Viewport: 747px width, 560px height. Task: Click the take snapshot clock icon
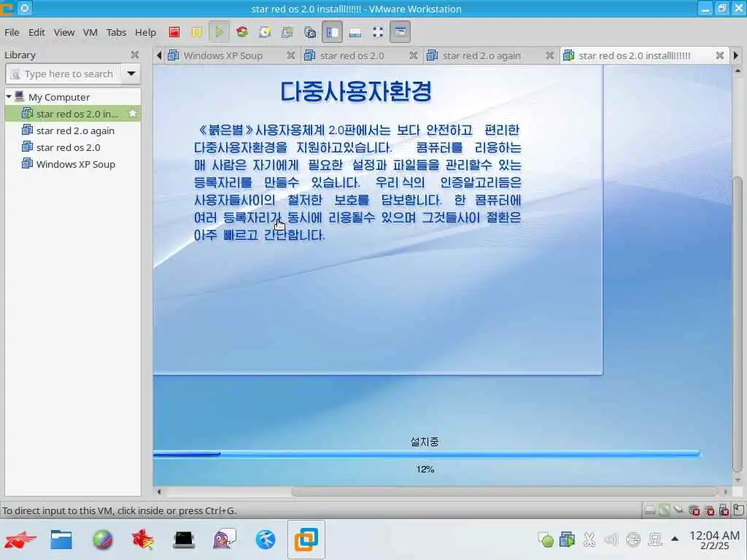point(265,32)
